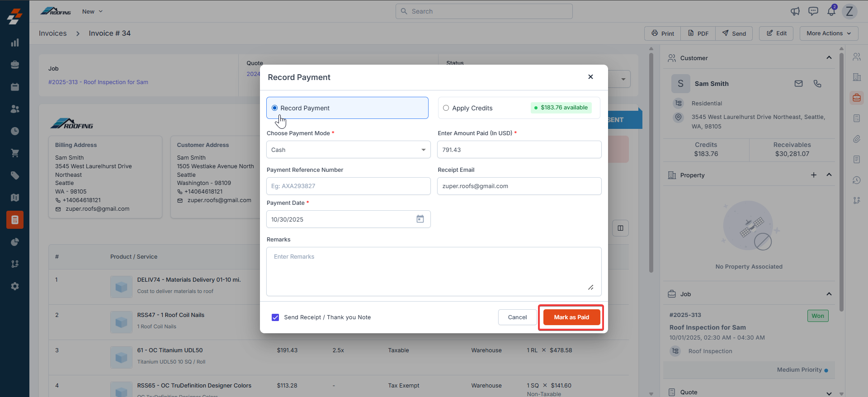Image resolution: width=868 pixels, height=397 pixels.
Task: Open the organization building icon in right rail
Action: point(857,77)
